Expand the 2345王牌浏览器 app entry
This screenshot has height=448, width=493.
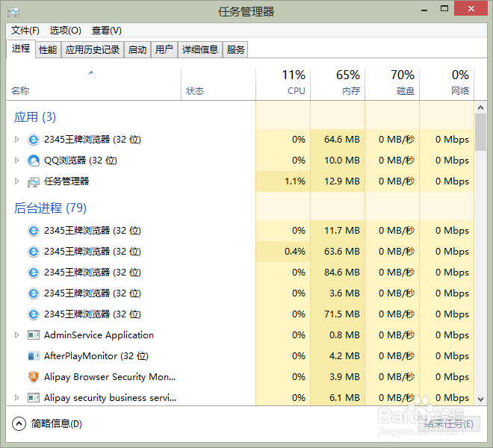16,140
